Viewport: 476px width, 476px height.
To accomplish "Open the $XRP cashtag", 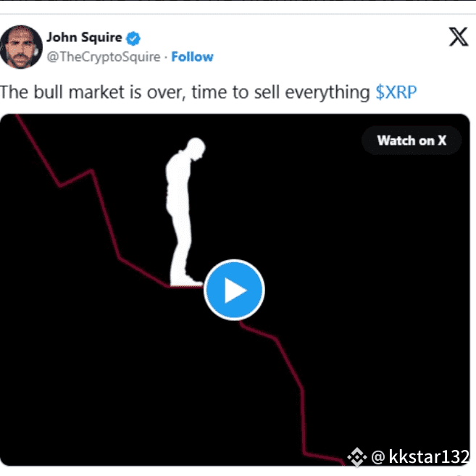I will coord(396,92).
